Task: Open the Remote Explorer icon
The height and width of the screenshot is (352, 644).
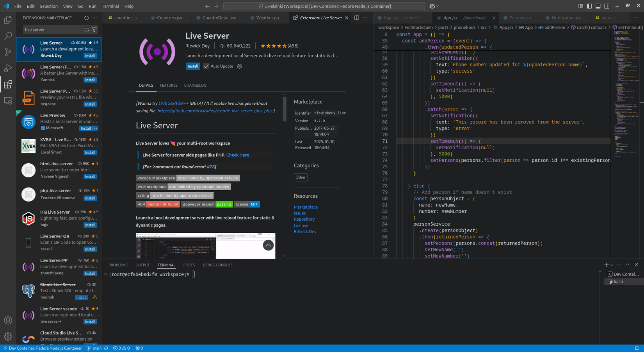Action: [8, 100]
